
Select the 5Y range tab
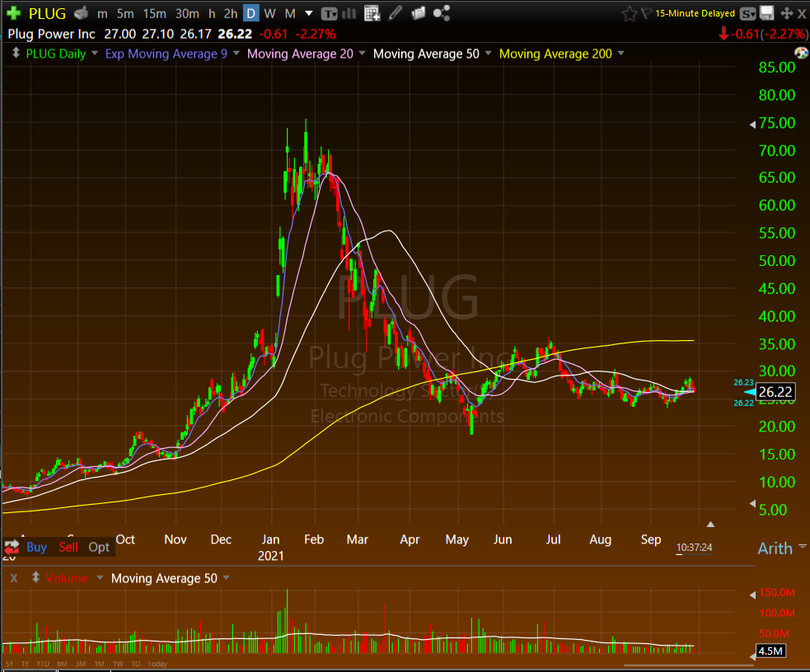tap(9, 664)
